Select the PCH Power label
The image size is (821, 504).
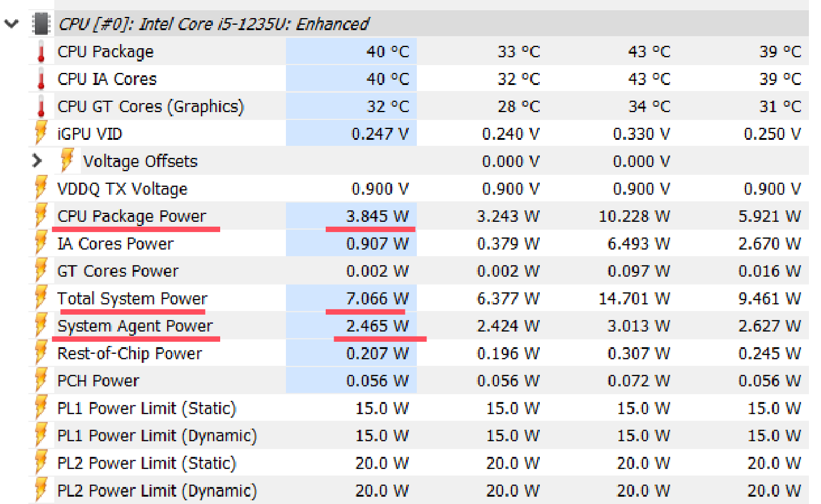98,381
